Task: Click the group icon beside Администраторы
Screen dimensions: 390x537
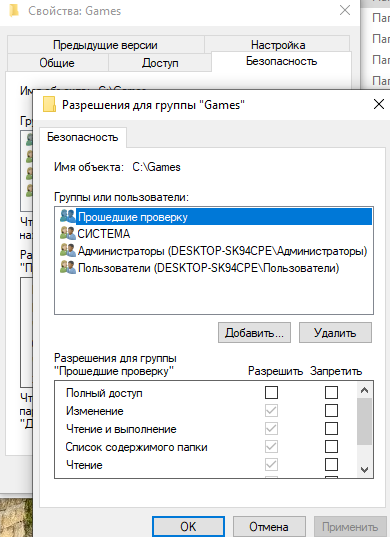Action: click(67, 250)
